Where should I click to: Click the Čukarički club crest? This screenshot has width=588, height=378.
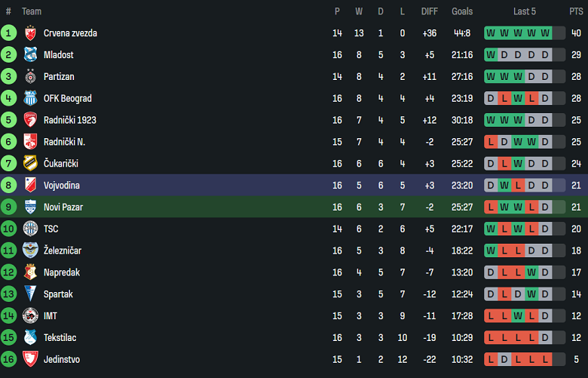tap(30, 164)
